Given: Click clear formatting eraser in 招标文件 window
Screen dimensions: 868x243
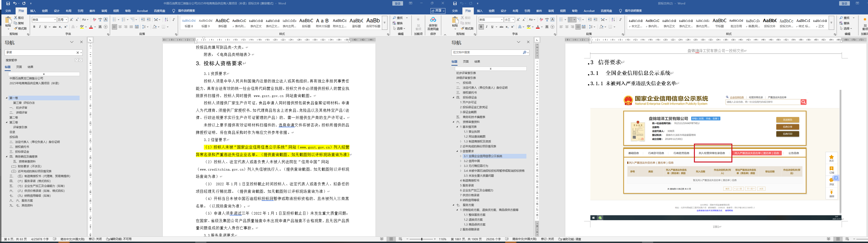Looking at the screenshot, I should (x=95, y=20).
